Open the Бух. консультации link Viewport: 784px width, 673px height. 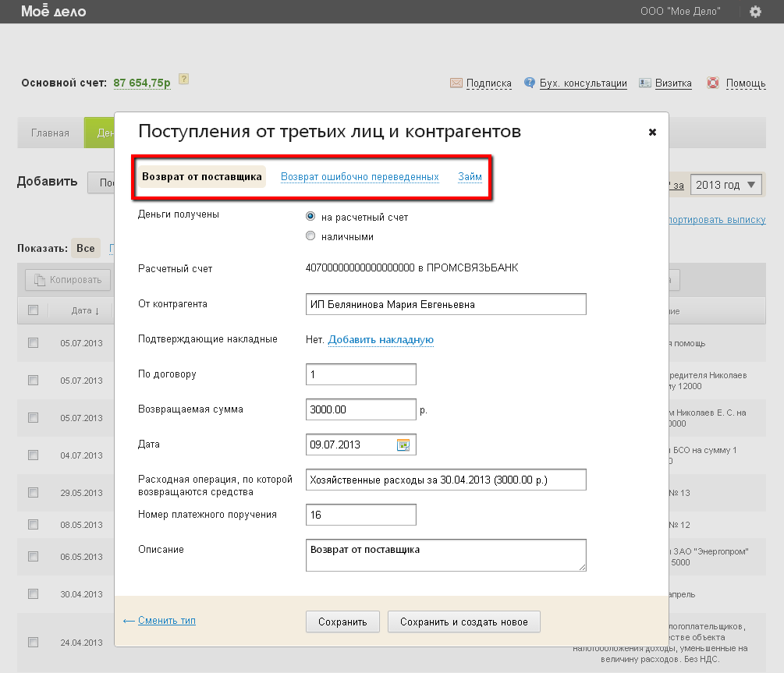coord(584,83)
